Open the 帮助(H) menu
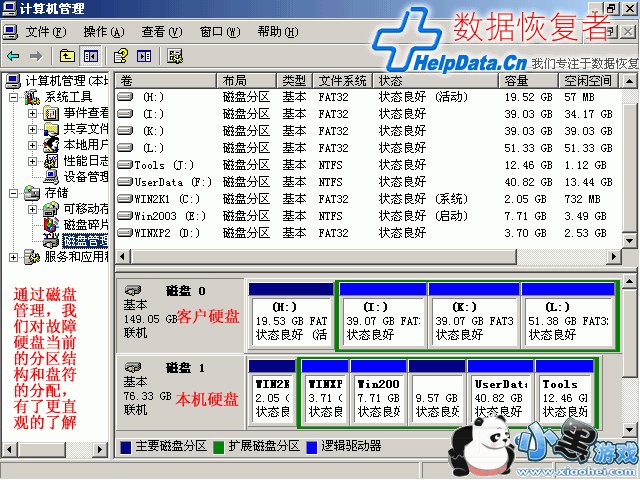 (x=278, y=31)
